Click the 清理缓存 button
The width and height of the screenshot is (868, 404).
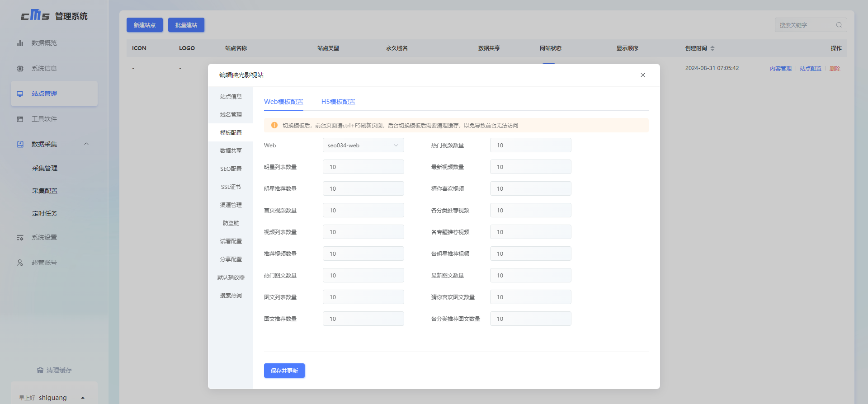point(54,370)
